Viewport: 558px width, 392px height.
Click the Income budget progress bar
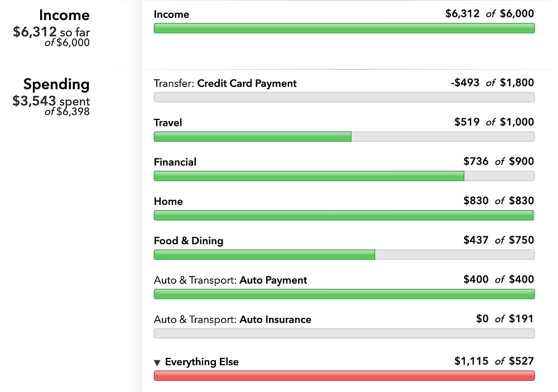pyautogui.click(x=344, y=28)
